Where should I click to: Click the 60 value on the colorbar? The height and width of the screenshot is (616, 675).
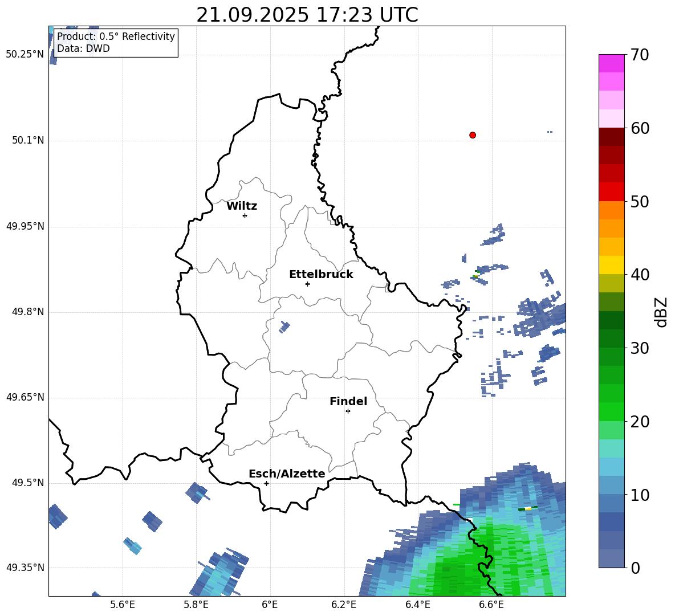(640, 128)
